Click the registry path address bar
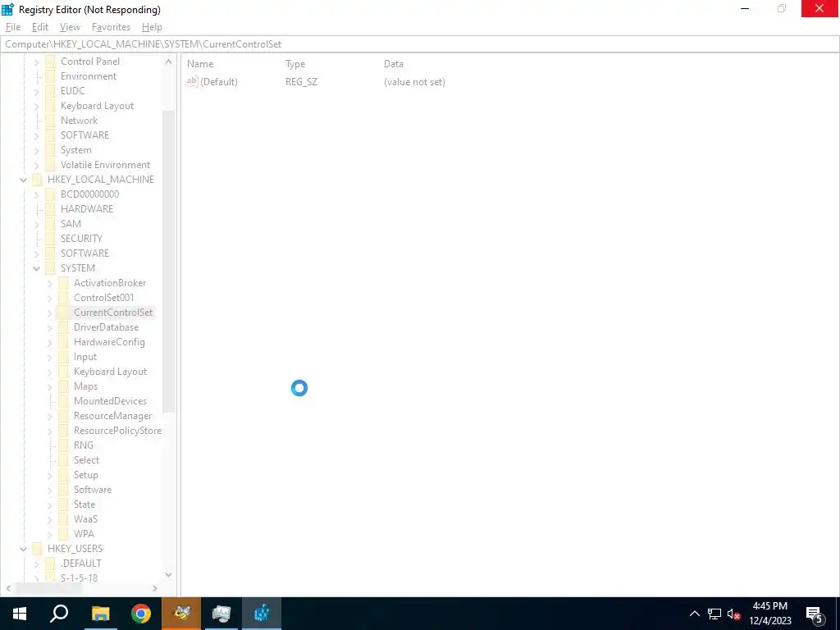Image resolution: width=840 pixels, height=630 pixels. click(x=420, y=44)
